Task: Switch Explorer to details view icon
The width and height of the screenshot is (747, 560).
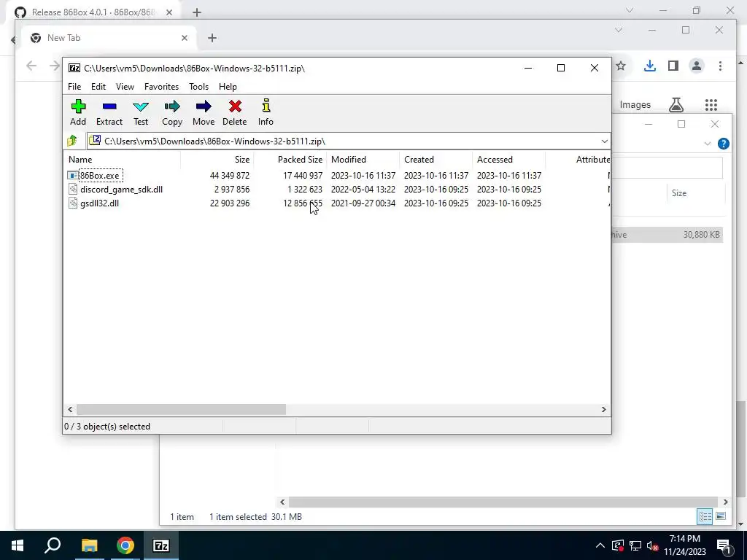Action: click(x=705, y=516)
